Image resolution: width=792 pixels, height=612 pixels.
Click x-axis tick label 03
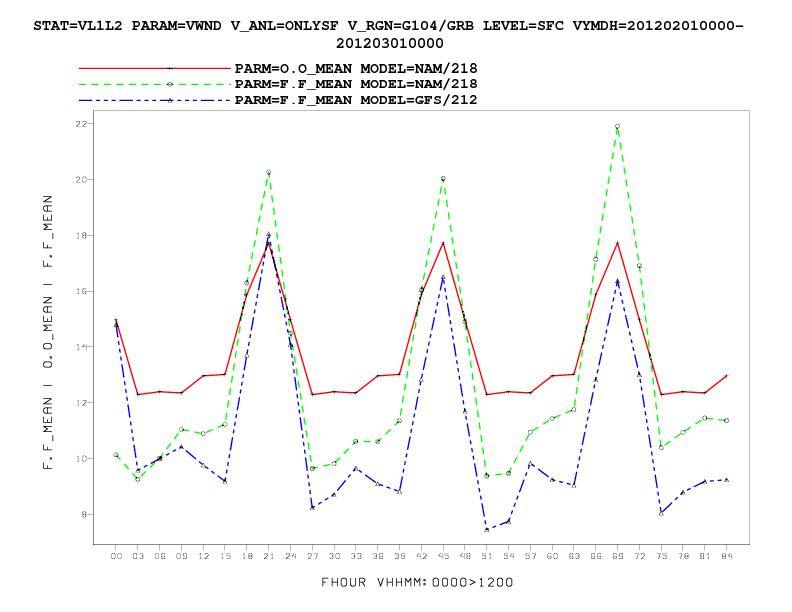138,556
